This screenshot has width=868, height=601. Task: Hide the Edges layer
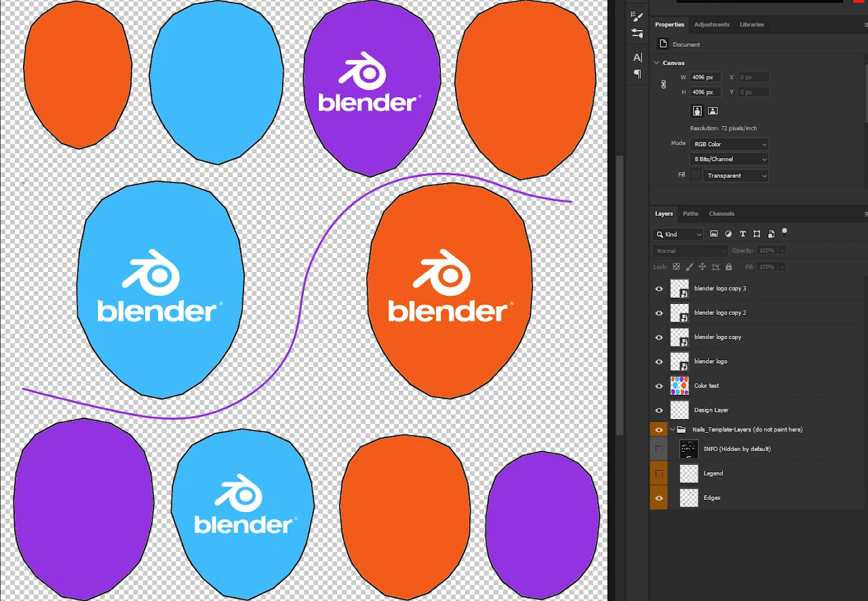pos(658,498)
